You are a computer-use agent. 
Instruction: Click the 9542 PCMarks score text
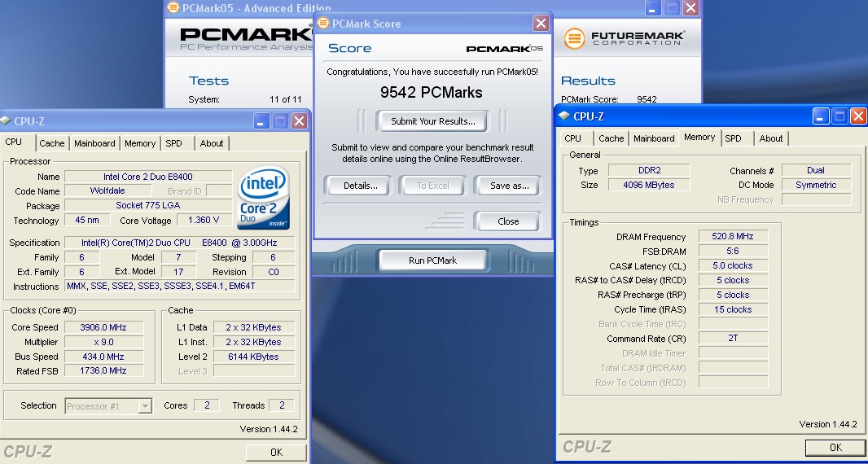tap(432, 93)
